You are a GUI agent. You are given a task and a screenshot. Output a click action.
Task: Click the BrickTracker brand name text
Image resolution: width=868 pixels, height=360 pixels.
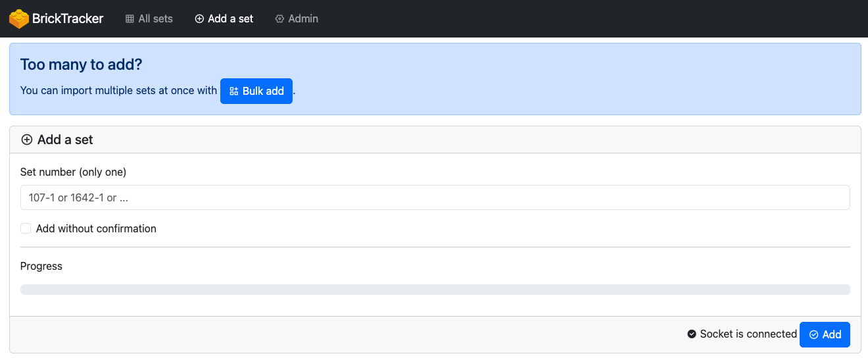[68, 18]
